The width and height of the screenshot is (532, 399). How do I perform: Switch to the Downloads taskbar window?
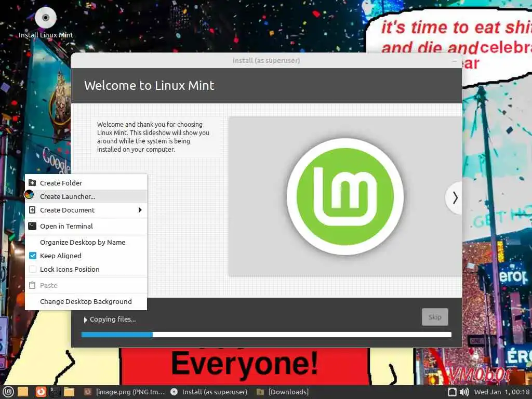[x=283, y=392]
